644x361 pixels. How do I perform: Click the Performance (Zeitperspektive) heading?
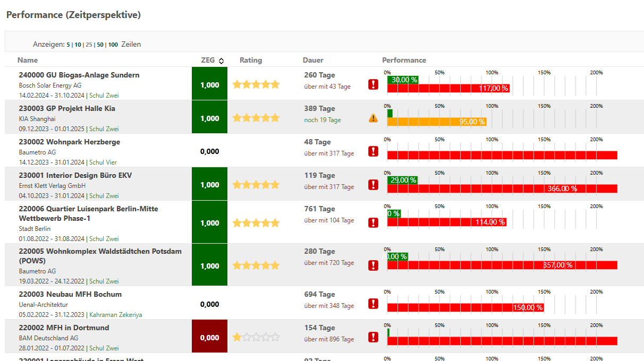(x=73, y=15)
